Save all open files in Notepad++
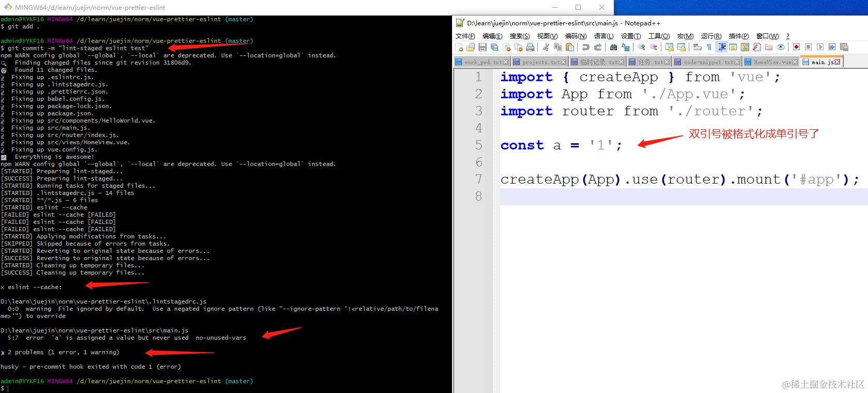868x393 pixels. coord(494,47)
